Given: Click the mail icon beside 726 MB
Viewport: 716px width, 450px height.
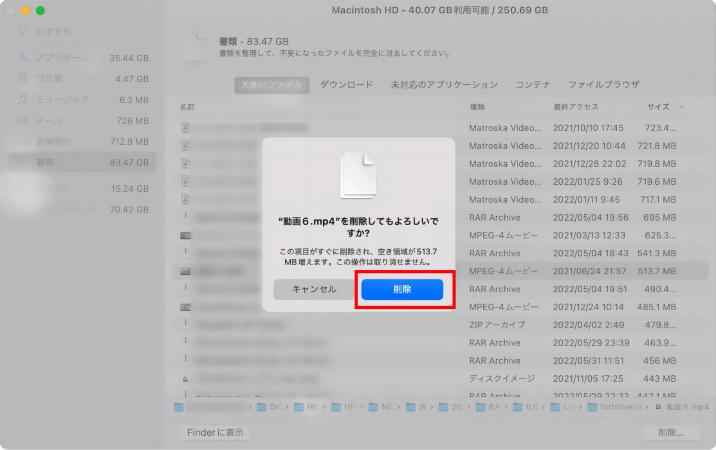Looking at the screenshot, I should (22, 120).
